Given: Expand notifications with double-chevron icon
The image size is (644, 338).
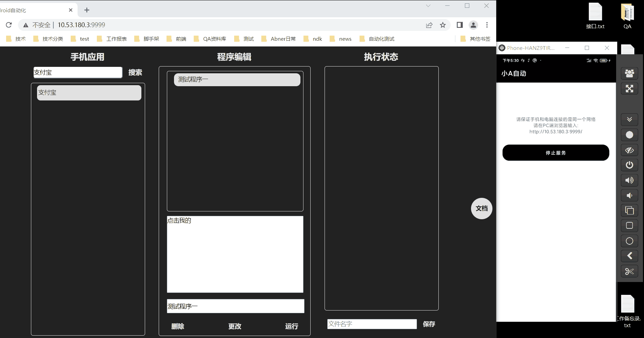Looking at the screenshot, I should click(x=629, y=119).
